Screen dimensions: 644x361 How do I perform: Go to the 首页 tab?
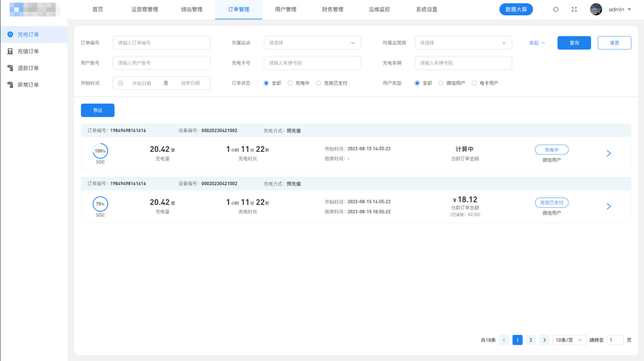click(98, 9)
